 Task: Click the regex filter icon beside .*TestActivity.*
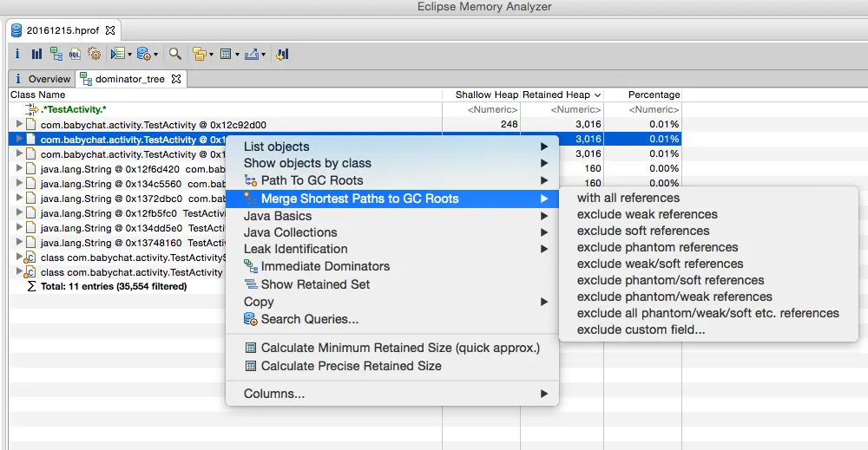[31, 109]
